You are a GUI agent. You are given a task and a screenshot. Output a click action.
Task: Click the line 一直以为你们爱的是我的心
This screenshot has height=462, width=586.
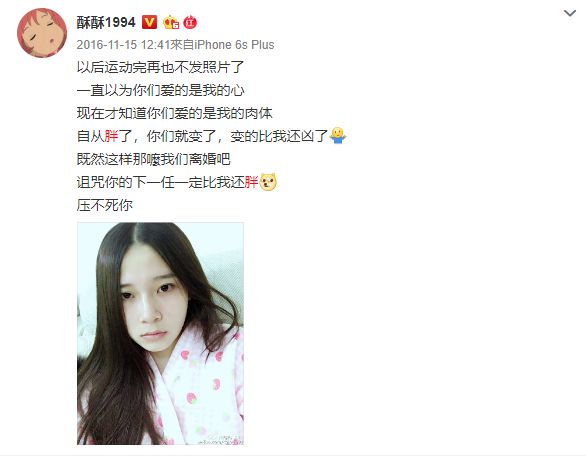(160, 90)
